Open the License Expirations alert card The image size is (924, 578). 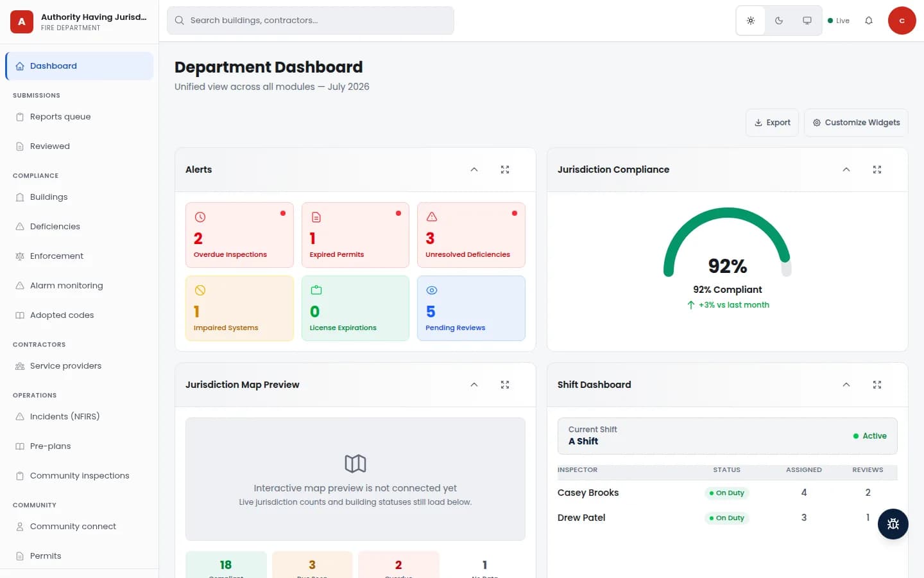[x=355, y=308]
